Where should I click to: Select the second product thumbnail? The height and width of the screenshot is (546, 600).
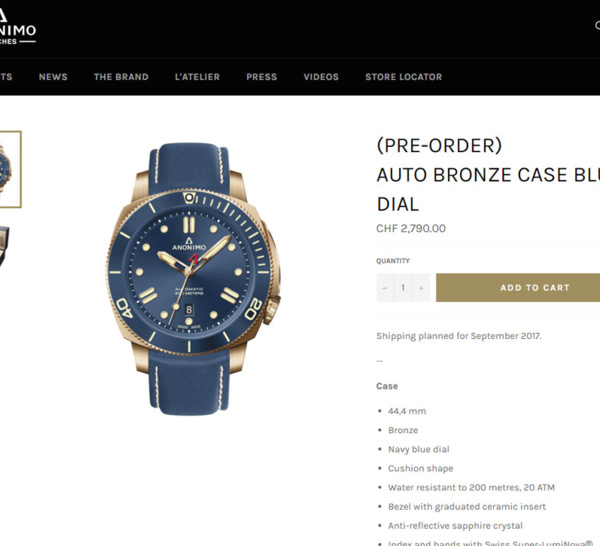coord(5,247)
